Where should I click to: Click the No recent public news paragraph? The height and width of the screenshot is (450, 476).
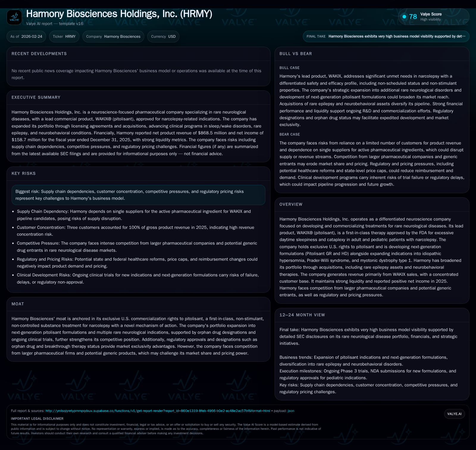(137, 74)
